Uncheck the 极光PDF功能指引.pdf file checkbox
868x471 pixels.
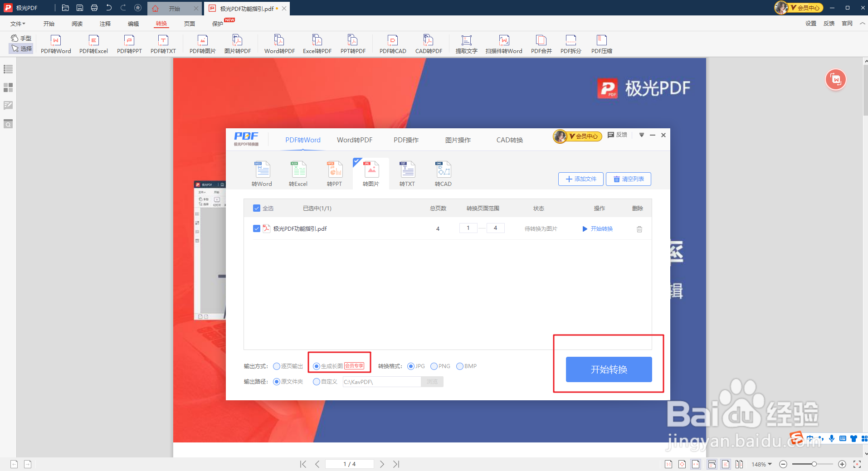[257, 228]
